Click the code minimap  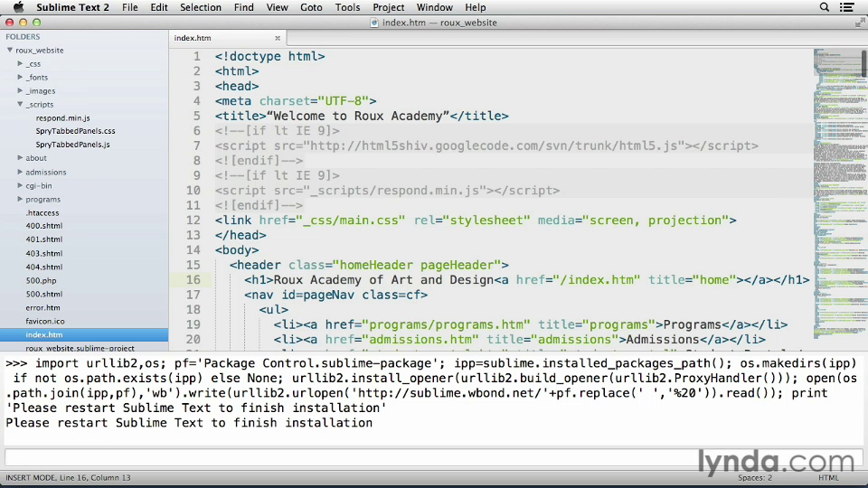pos(838,193)
